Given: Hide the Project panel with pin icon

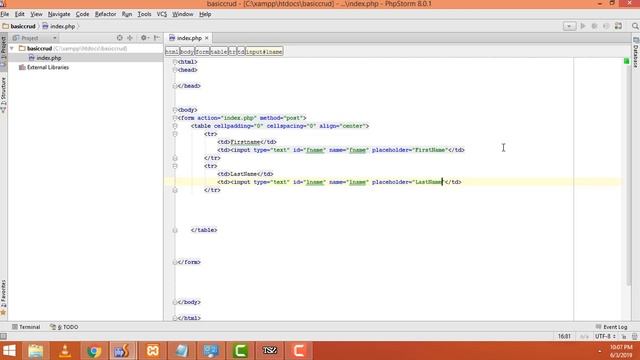Looking at the screenshot, I should 157,38.
